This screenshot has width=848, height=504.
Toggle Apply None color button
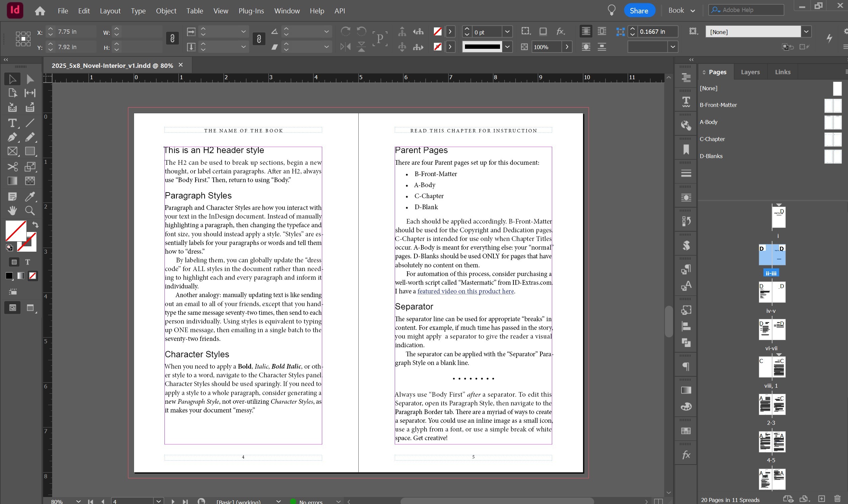33,276
